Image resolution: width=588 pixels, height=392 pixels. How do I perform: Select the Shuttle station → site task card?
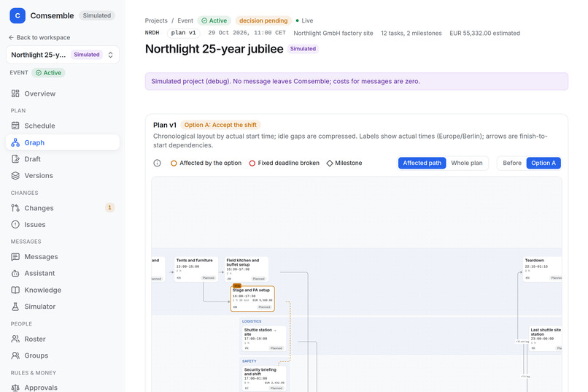(264, 339)
